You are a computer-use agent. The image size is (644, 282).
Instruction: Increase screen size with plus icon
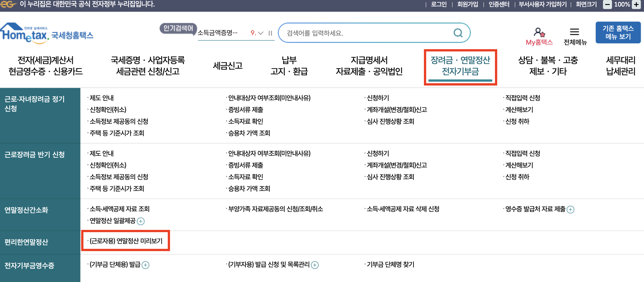click(637, 5)
